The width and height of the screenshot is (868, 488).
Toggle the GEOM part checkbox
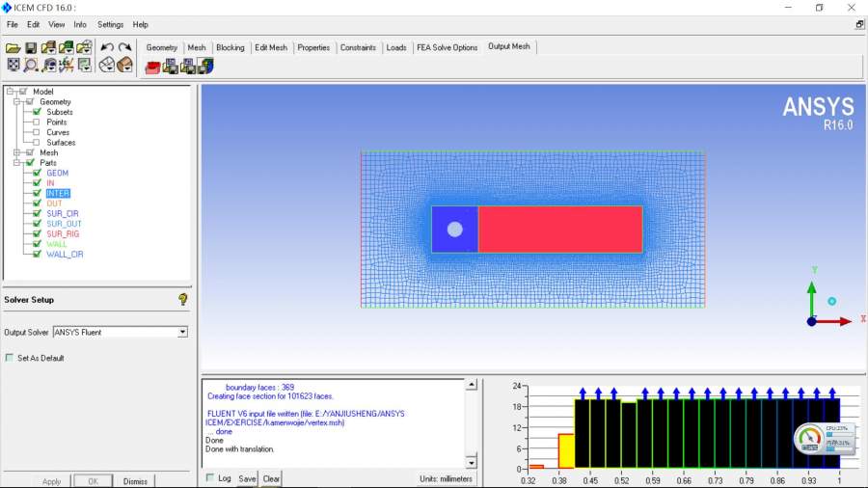[37, 174]
